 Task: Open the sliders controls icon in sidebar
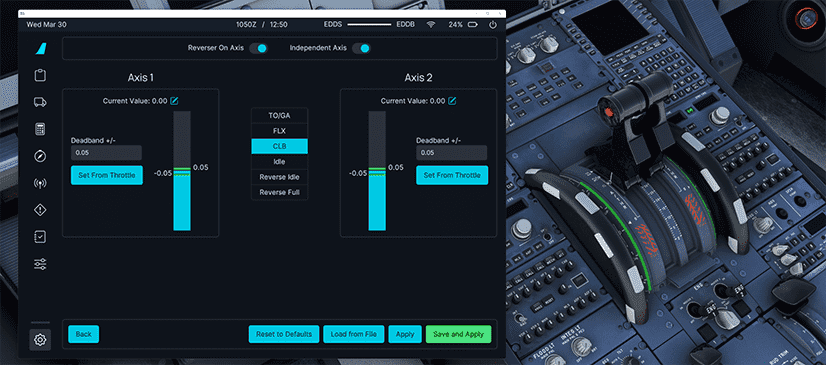[40, 264]
